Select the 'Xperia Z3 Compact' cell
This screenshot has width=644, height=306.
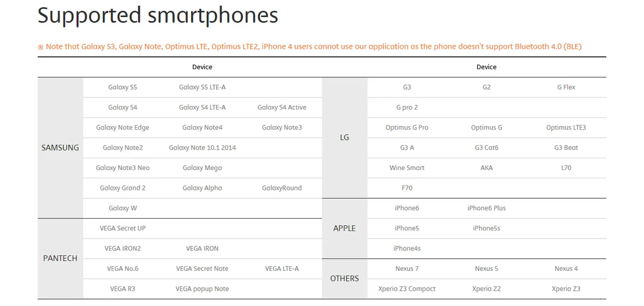tap(407, 289)
